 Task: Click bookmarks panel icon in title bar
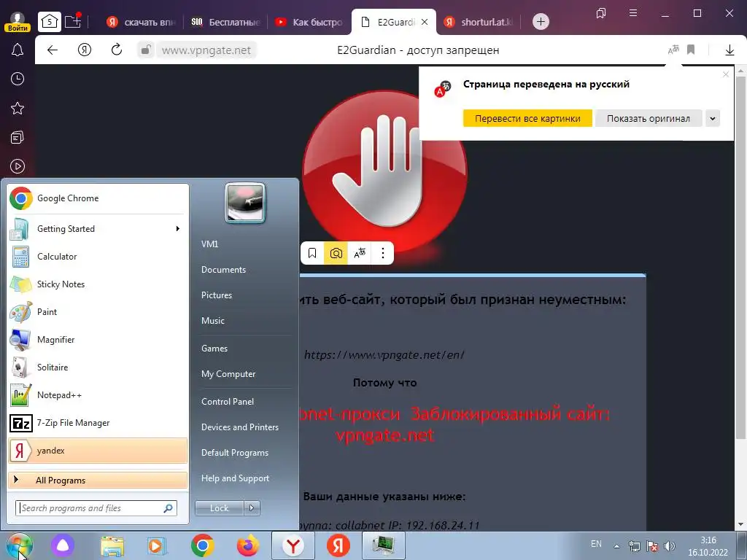point(601,13)
